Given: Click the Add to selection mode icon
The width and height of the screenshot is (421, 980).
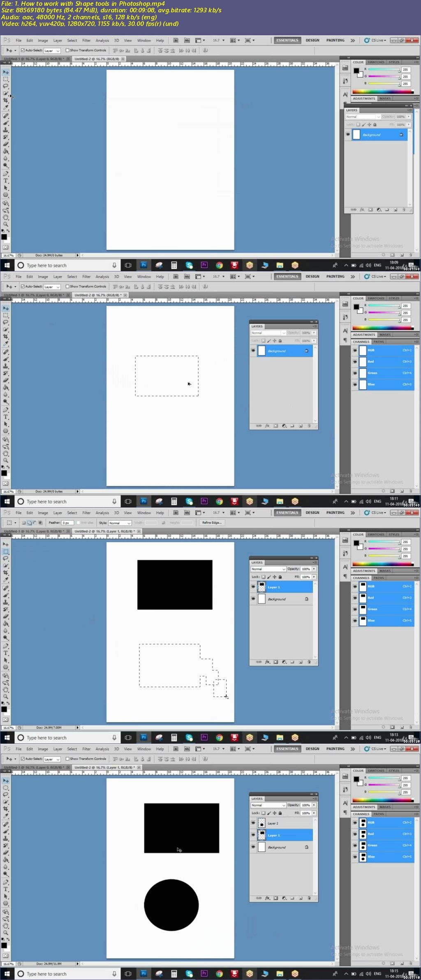Looking at the screenshot, I should [x=29, y=523].
